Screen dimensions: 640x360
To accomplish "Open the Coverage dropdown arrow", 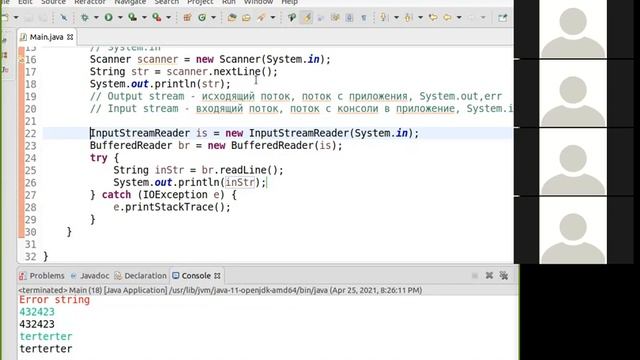I will point(144,18).
